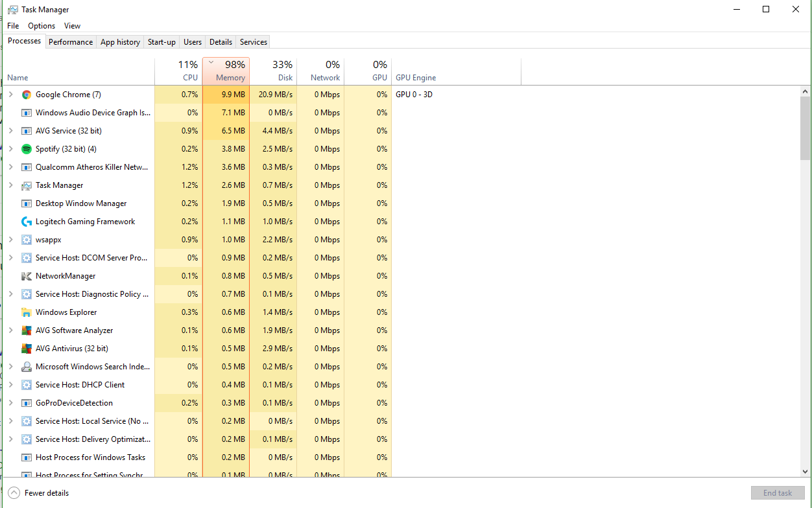Expand the Spotify (32 bit) (4) group

pos(10,149)
